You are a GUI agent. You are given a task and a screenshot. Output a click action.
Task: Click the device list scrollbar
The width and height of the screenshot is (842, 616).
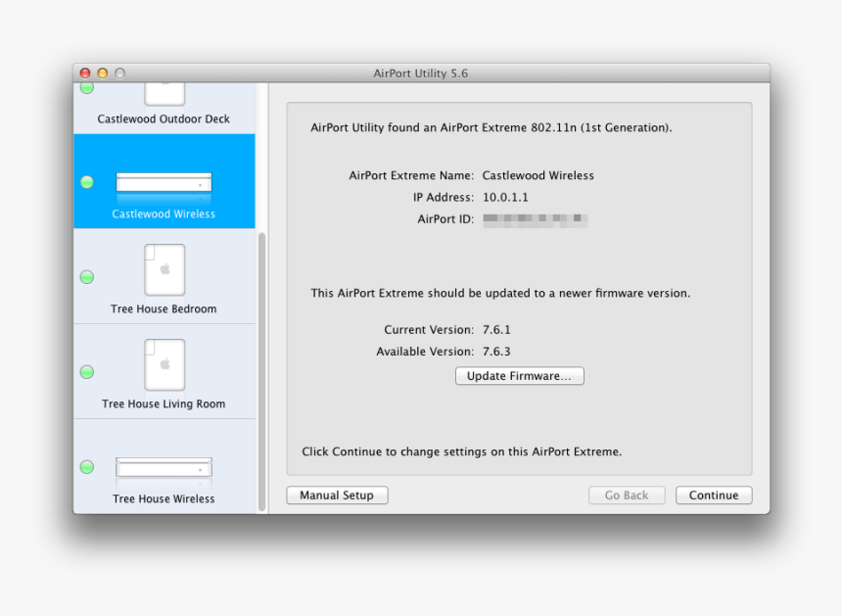click(262, 371)
